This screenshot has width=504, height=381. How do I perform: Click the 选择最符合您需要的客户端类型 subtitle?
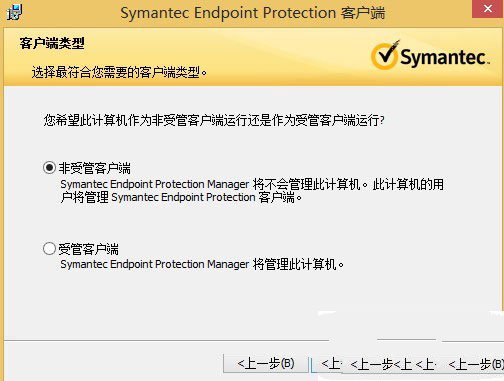coord(119,72)
